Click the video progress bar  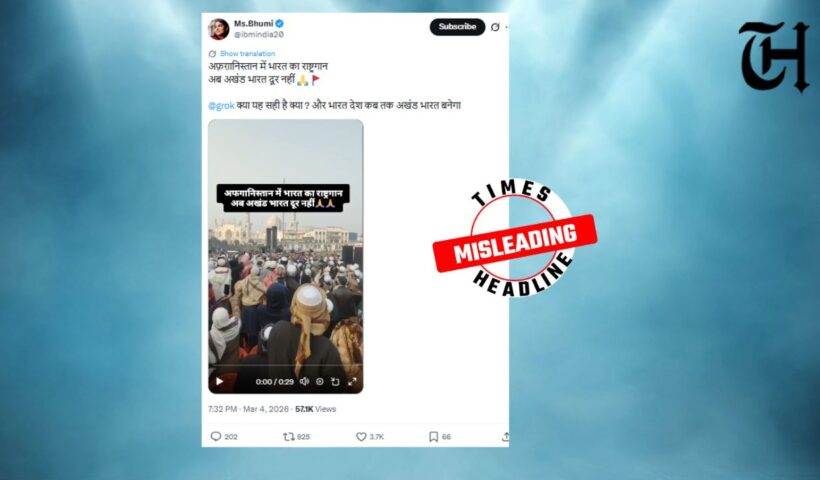pos(286,365)
